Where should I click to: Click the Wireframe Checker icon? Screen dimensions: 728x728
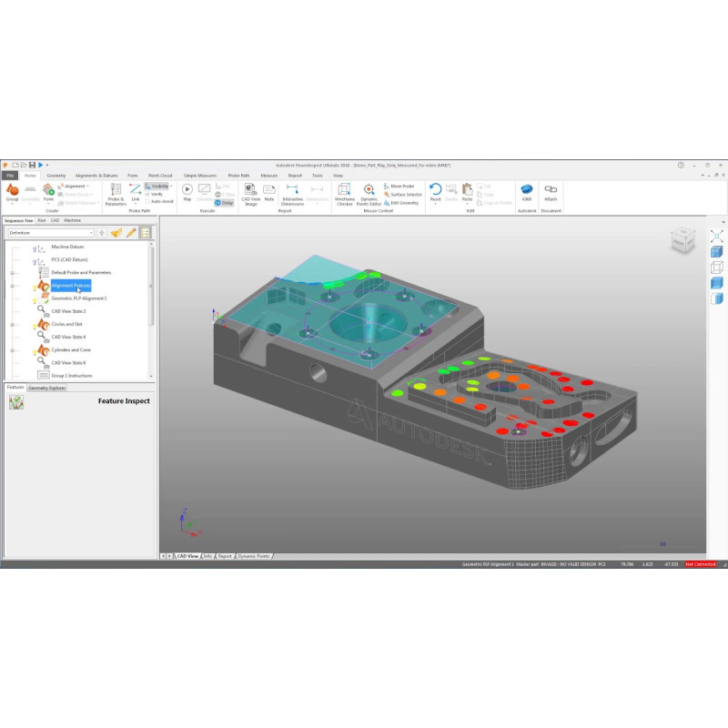344,193
